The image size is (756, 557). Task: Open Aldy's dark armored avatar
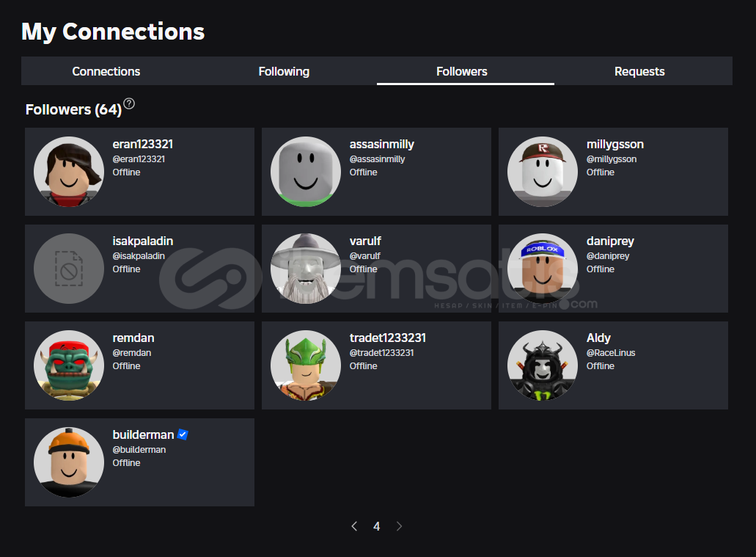click(x=543, y=365)
